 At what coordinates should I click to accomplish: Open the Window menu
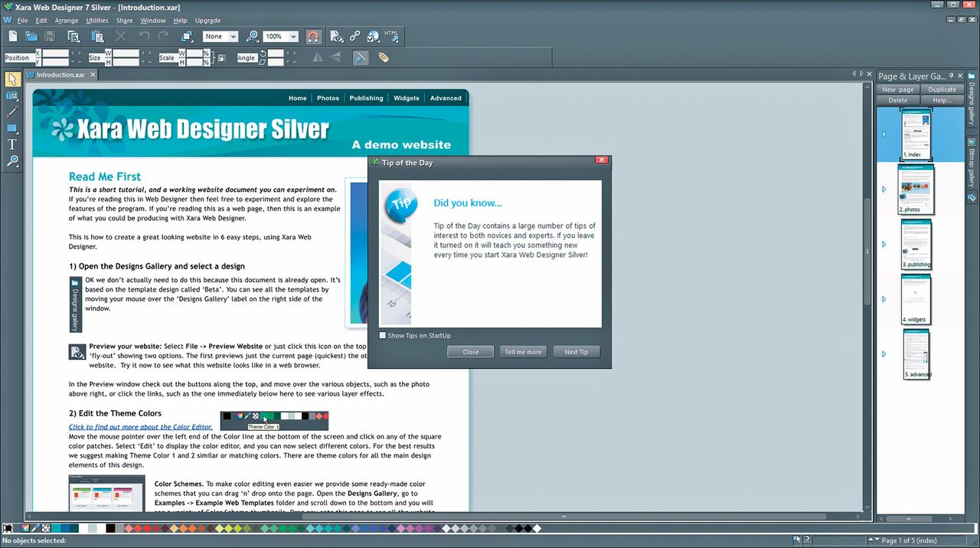pos(152,21)
